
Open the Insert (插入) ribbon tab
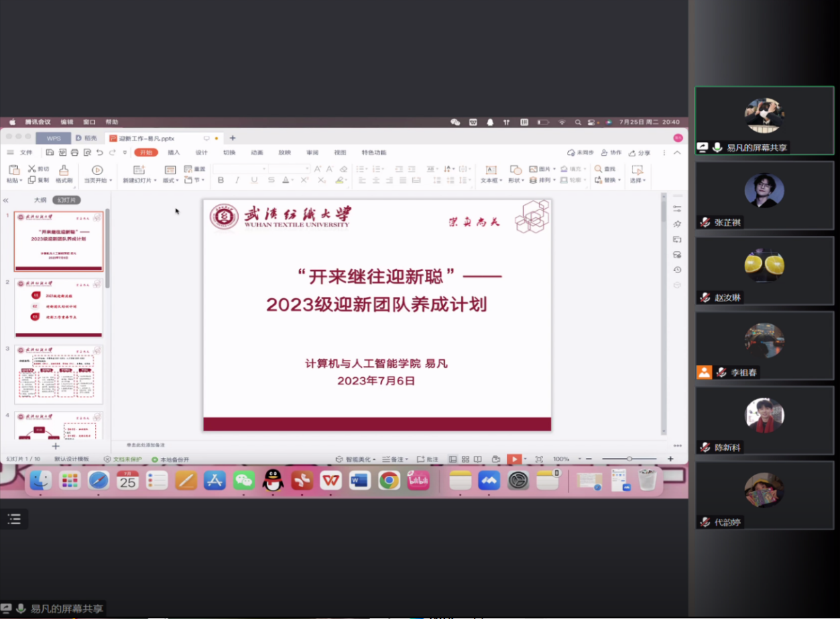174,152
